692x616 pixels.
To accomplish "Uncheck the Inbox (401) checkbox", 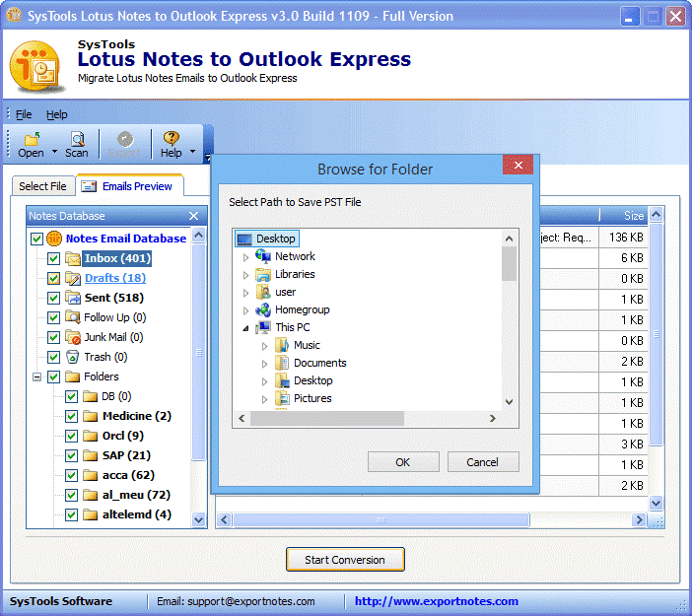I will point(53,258).
